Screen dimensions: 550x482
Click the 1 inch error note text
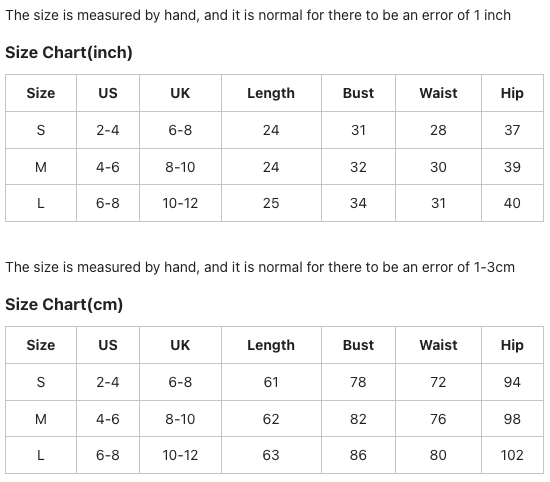pos(258,15)
